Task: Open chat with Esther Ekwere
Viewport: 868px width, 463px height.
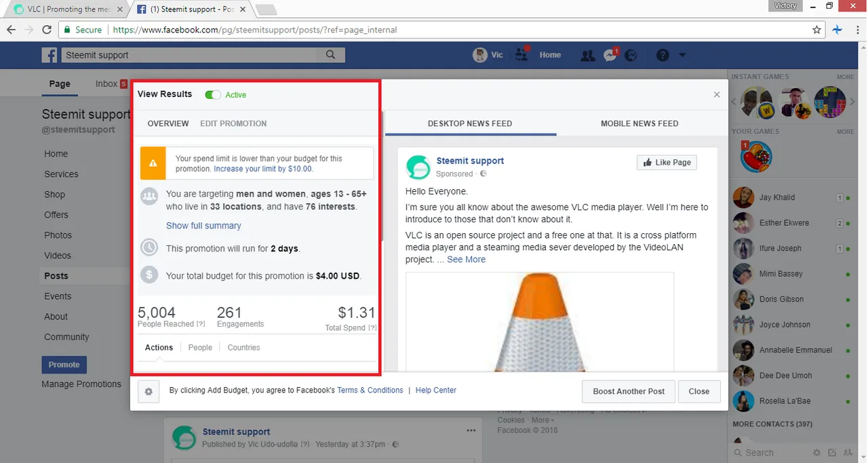Action: (x=791, y=223)
